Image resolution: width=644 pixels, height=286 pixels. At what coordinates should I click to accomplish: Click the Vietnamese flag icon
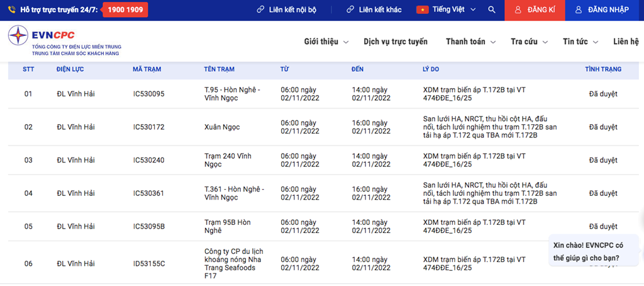(422, 10)
